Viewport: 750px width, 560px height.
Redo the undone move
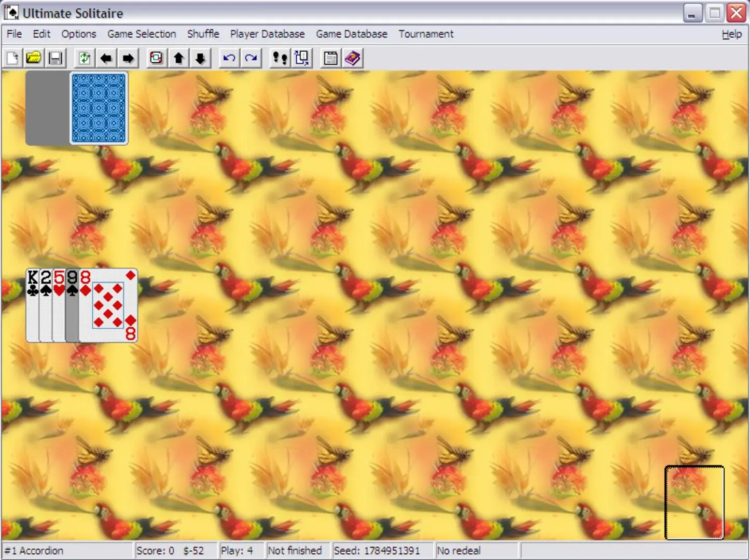tap(251, 58)
